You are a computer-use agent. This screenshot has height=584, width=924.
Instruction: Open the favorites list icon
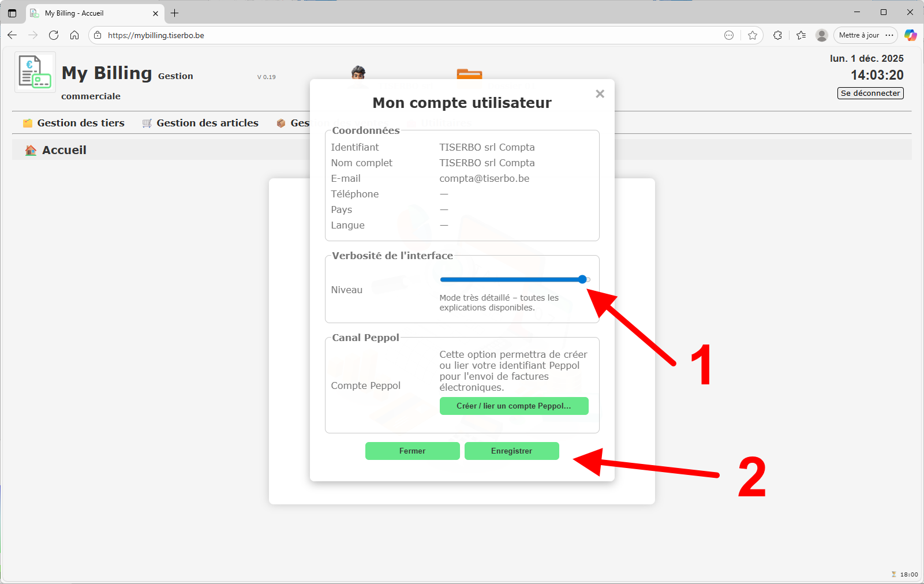(x=800, y=35)
